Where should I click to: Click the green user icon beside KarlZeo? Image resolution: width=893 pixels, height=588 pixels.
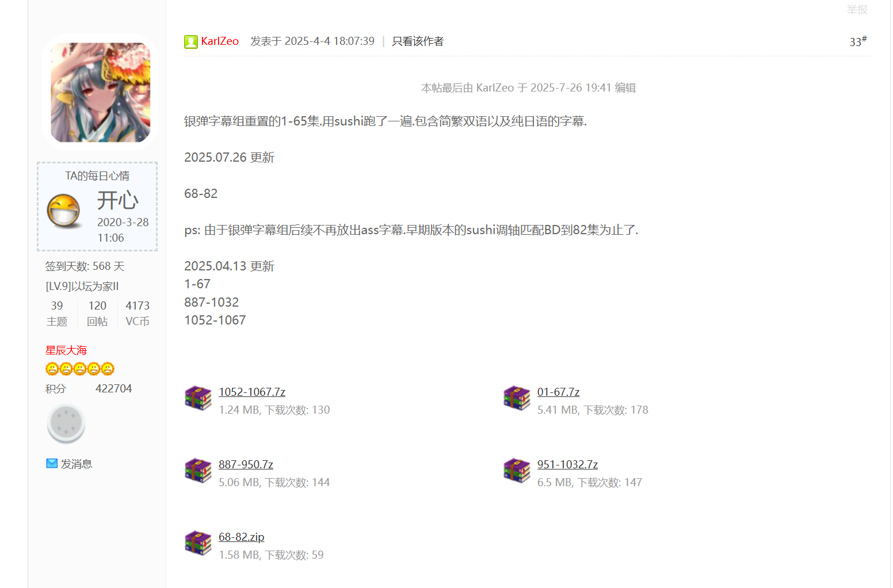[x=191, y=41]
